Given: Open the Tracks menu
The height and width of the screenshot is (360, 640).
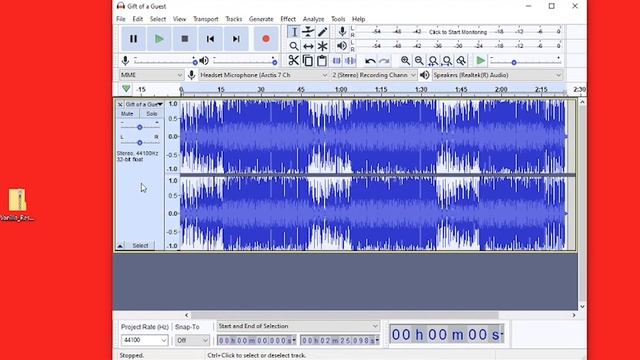Looking at the screenshot, I should click(234, 19).
